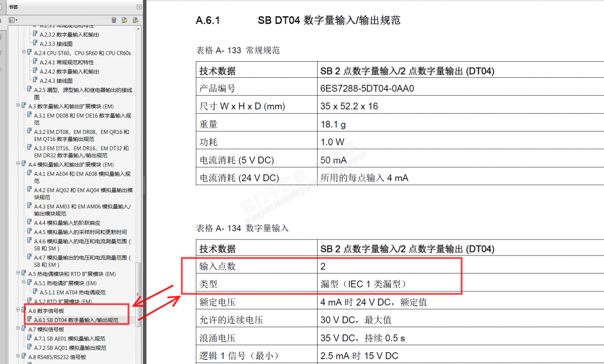Open bookmark A.7.2 SB AQ01 模拟量输出规范

(70, 348)
